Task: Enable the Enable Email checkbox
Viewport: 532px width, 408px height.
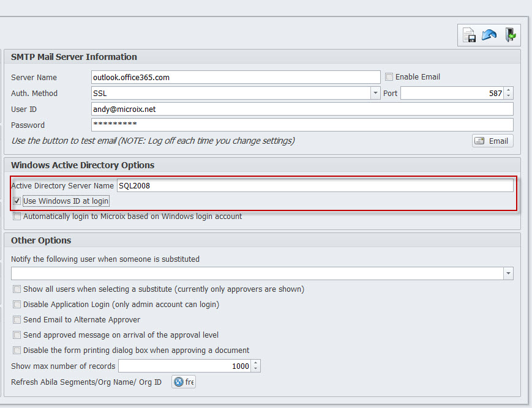Action: 389,77
